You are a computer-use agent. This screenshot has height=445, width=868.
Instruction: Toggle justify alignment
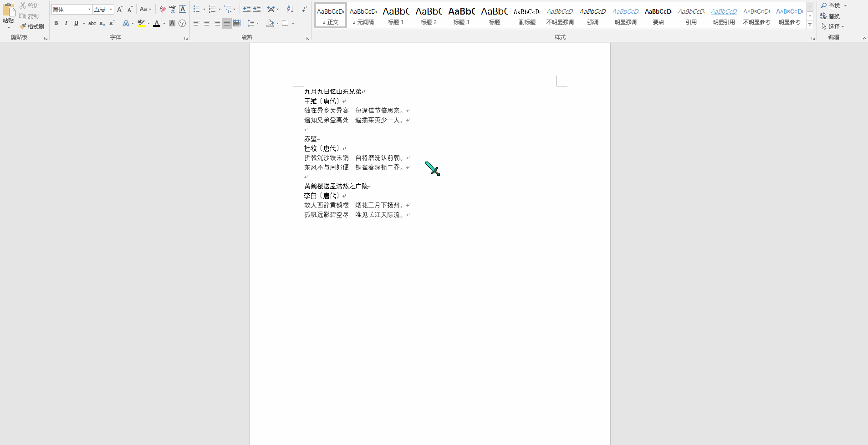pyautogui.click(x=226, y=23)
